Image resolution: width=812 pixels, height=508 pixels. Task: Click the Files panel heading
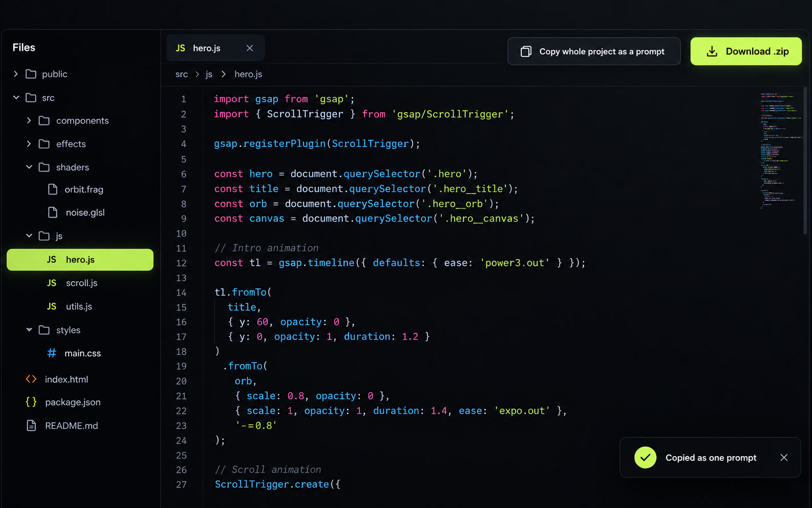point(24,48)
